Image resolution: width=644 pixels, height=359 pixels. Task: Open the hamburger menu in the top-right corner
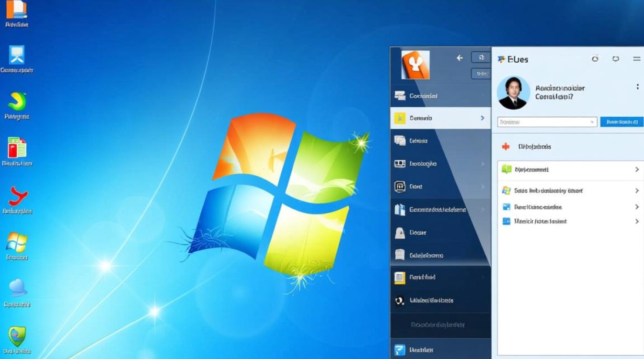point(636,58)
